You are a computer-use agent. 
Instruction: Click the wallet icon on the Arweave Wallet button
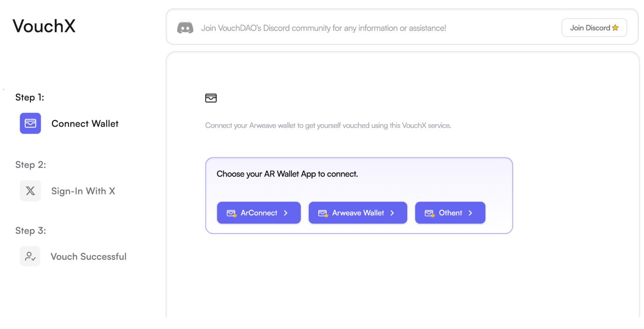click(323, 213)
